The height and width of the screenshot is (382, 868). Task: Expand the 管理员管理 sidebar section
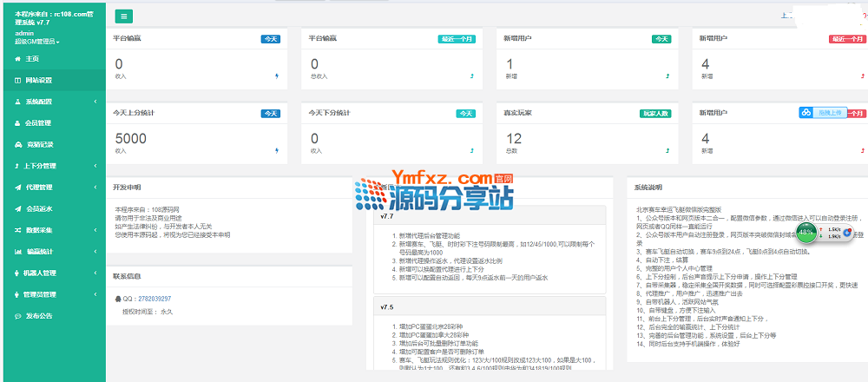[x=95, y=294]
